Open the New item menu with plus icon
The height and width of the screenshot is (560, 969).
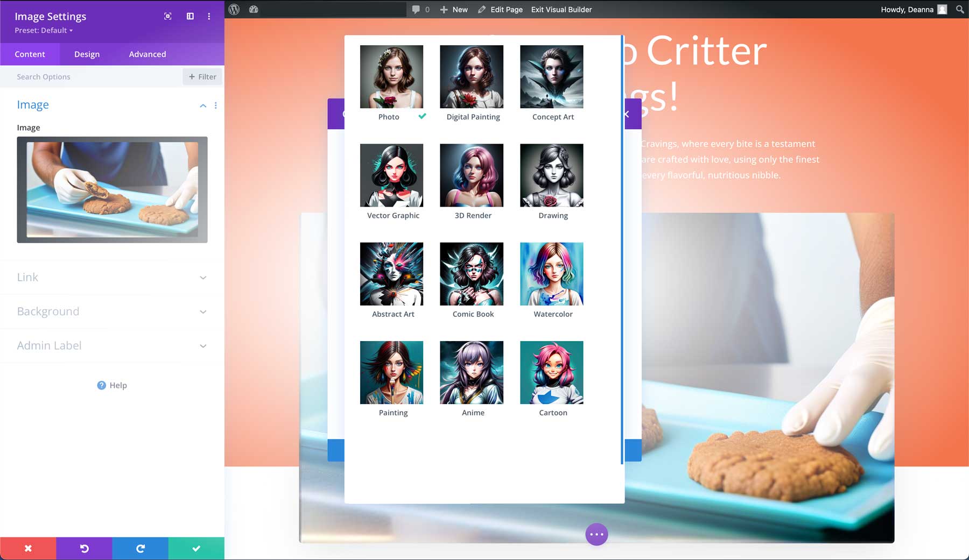coord(453,9)
